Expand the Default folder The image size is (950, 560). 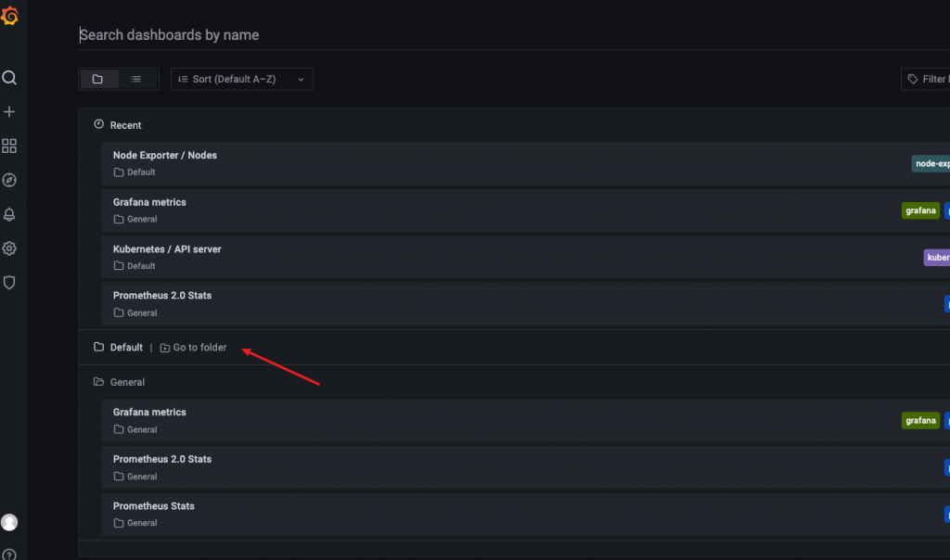[126, 347]
